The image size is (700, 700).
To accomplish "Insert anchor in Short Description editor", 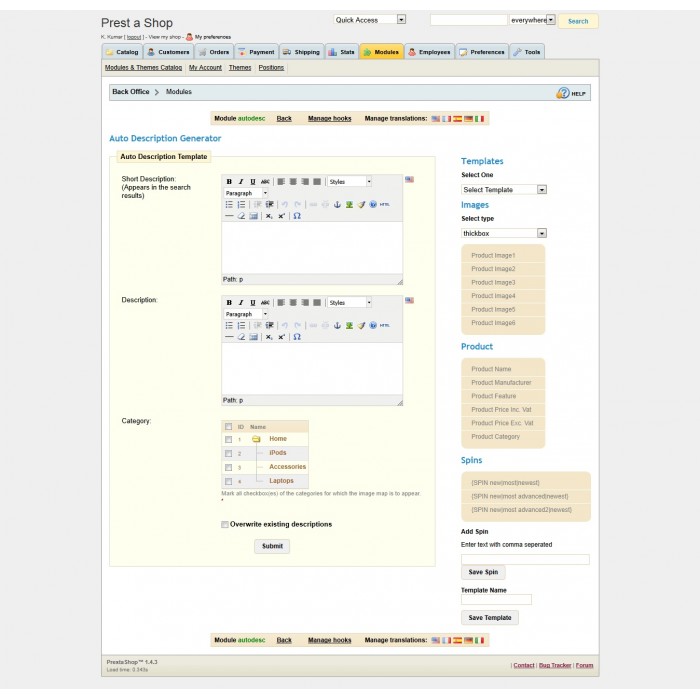I will click(x=338, y=204).
